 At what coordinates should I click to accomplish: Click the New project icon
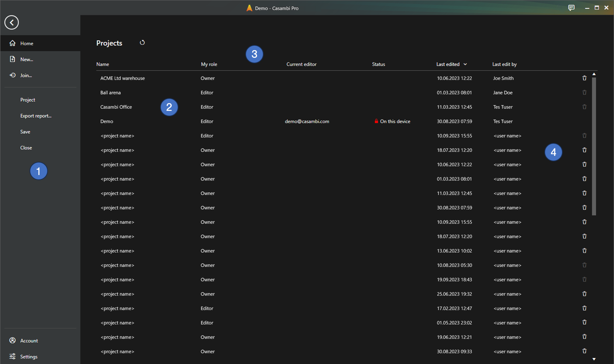click(x=13, y=59)
